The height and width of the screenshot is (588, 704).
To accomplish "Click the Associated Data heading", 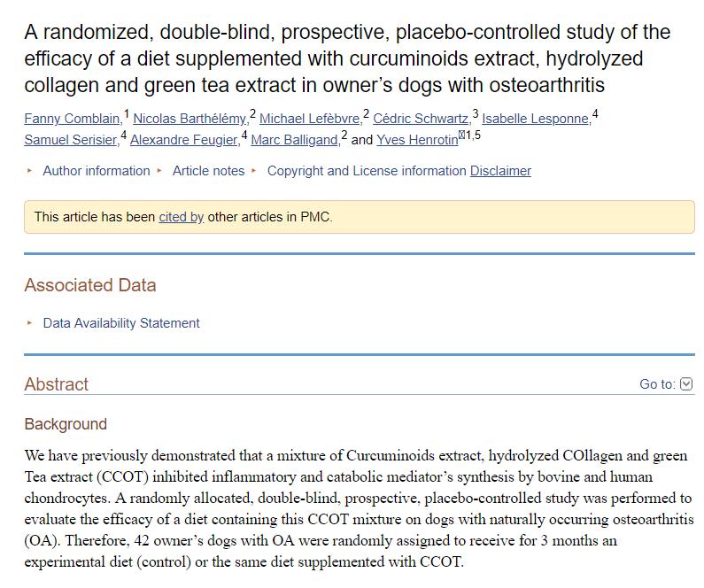I will click(90, 285).
